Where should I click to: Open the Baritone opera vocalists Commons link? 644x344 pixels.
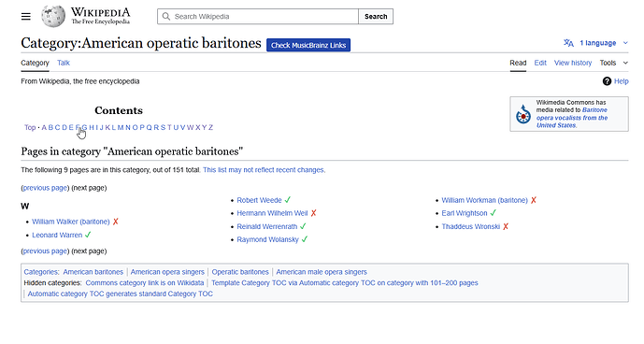tap(572, 118)
